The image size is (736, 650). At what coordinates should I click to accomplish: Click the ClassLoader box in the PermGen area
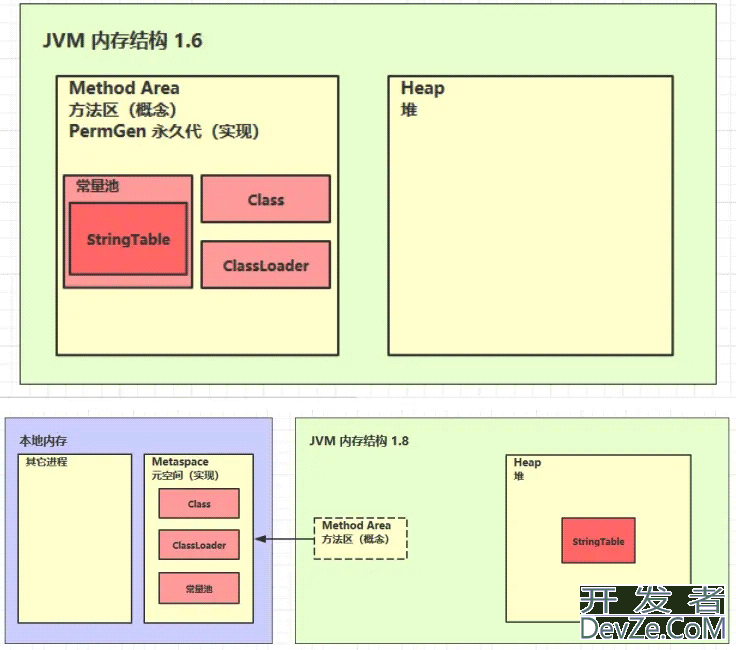(x=266, y=265)
